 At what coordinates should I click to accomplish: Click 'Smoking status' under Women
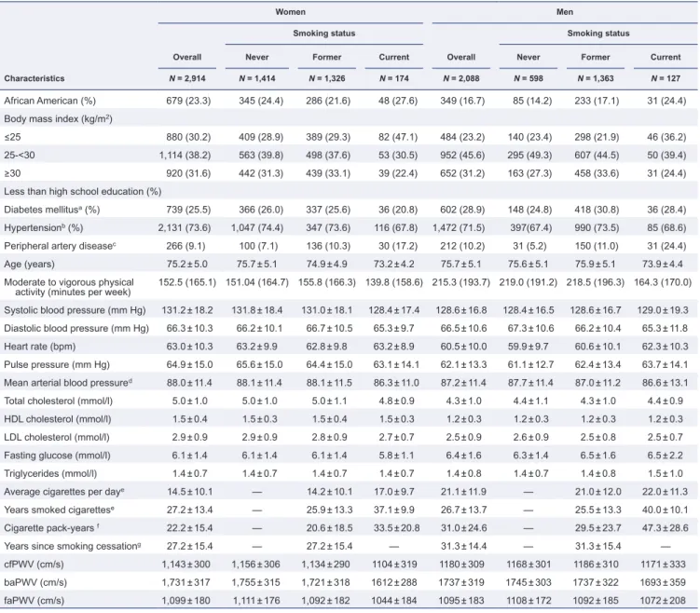324,34
